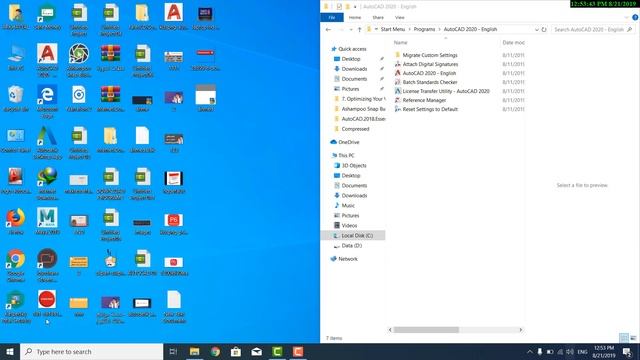Open address bar previous locations dropdown
Viewport: 640px width, 360px height.
536,29
